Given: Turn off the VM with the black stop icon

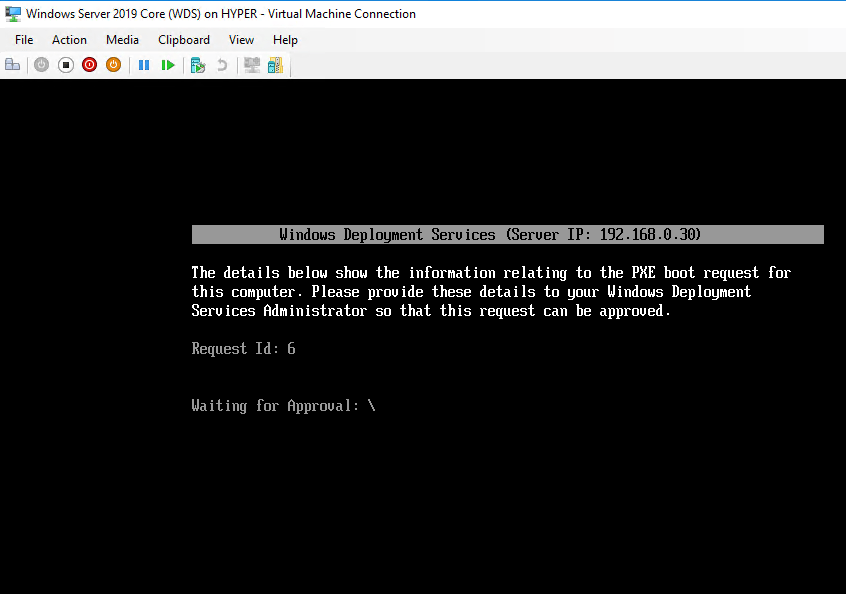Looking at the screenshot, I should pos(66,65).
